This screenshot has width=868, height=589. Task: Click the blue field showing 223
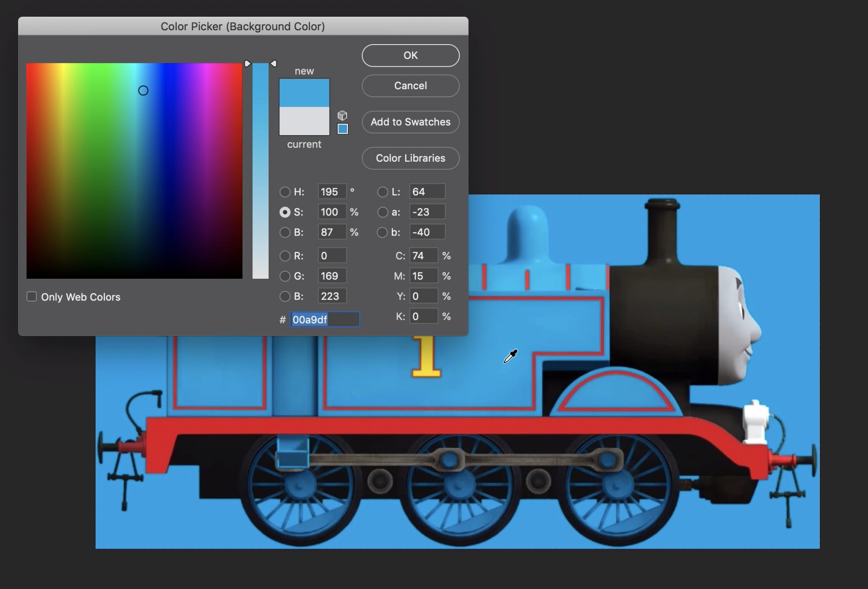tap(332, 296)
